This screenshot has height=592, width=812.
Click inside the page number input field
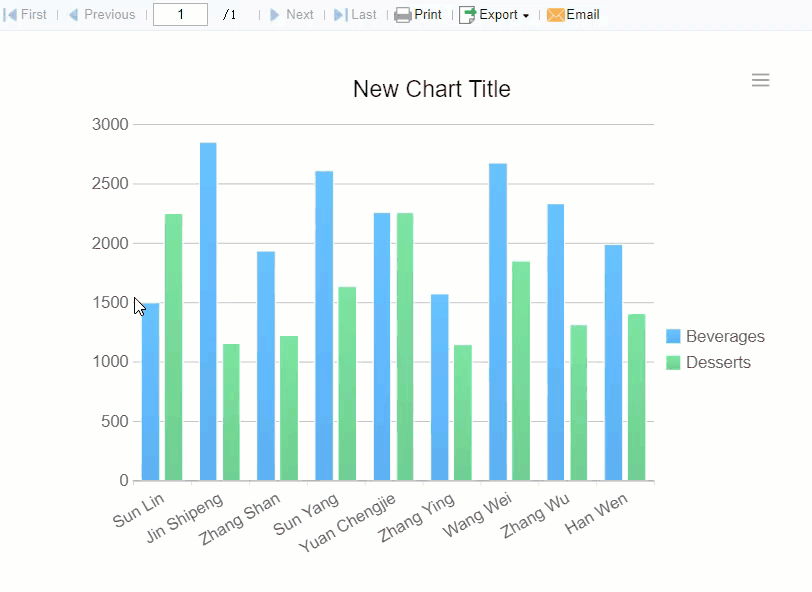point(180,14)
